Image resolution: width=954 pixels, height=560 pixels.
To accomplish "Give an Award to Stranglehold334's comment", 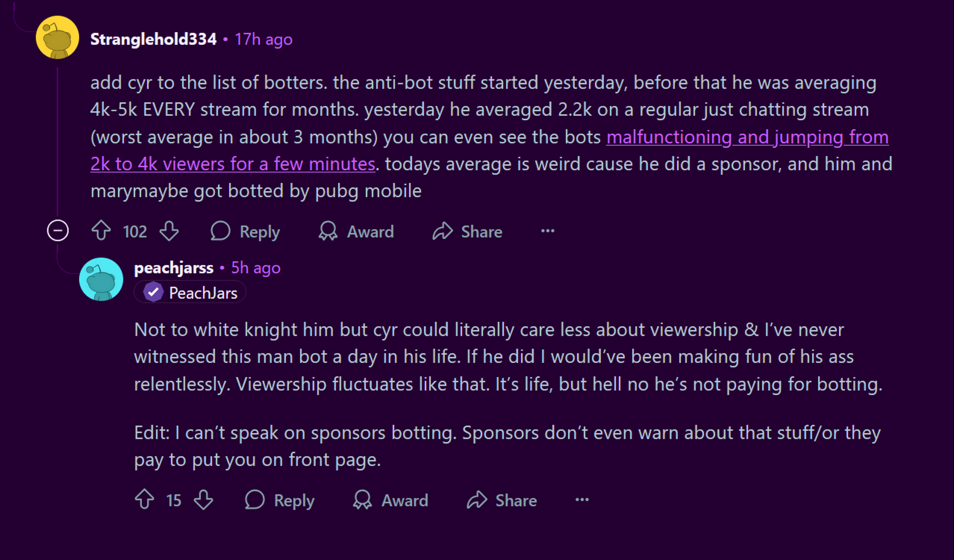I will (x=356, y=231).
